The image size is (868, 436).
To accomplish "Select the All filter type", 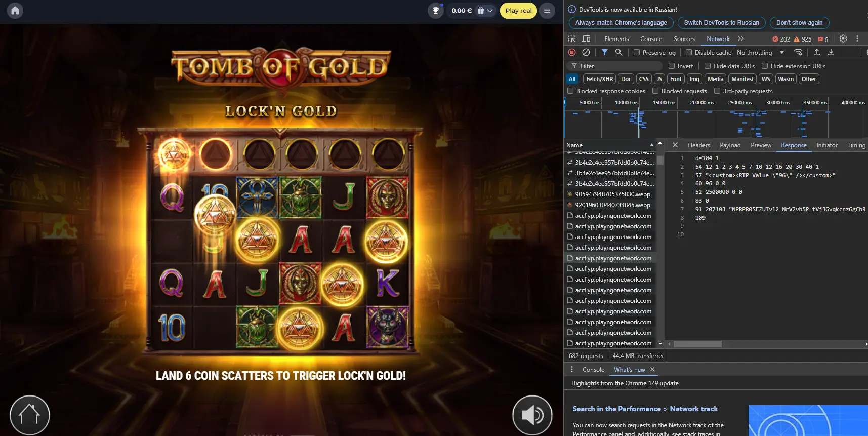I will (572, 79).
